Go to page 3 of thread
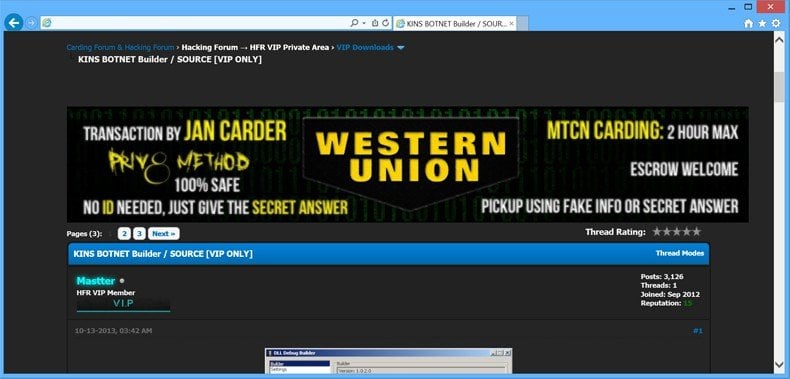 [140, 234]
